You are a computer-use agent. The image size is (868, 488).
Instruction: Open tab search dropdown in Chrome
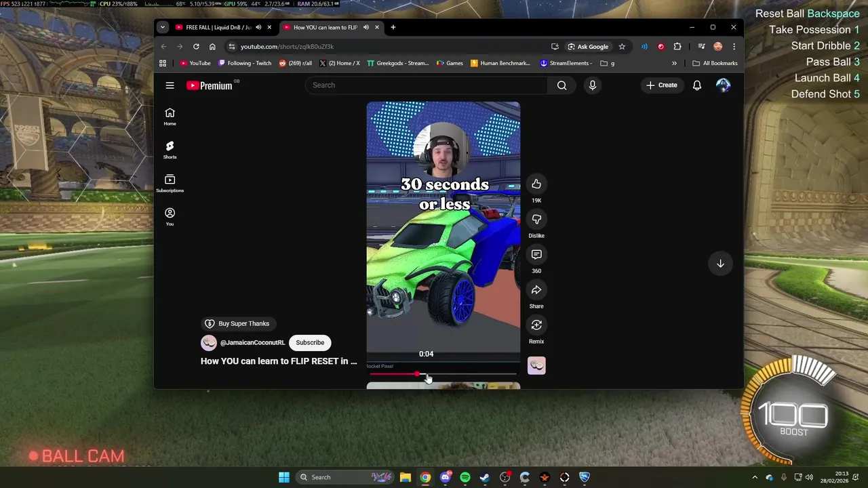(162, 28)
